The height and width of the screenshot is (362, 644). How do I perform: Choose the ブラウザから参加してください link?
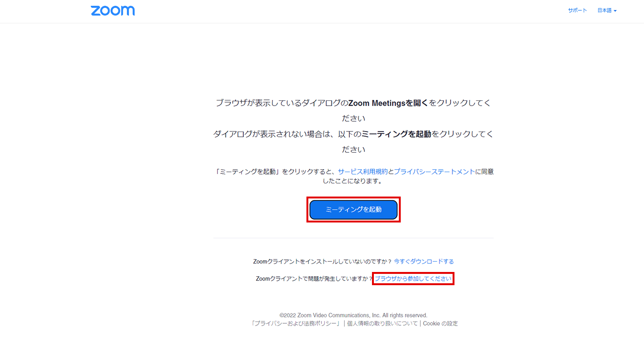(x=413, y=279)
